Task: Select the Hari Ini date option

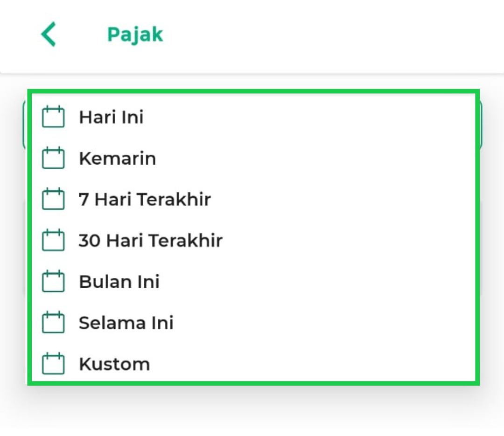Action: click(x=111, y=117)
